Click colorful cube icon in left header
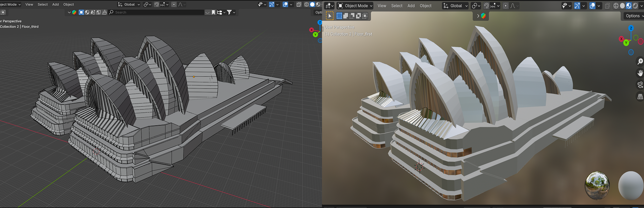644x208 pixels. (74, 12)
